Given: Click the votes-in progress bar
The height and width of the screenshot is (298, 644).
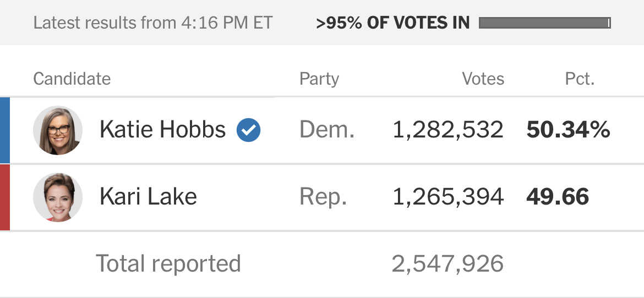Looking at the screenshot, I should pos(545,23).
